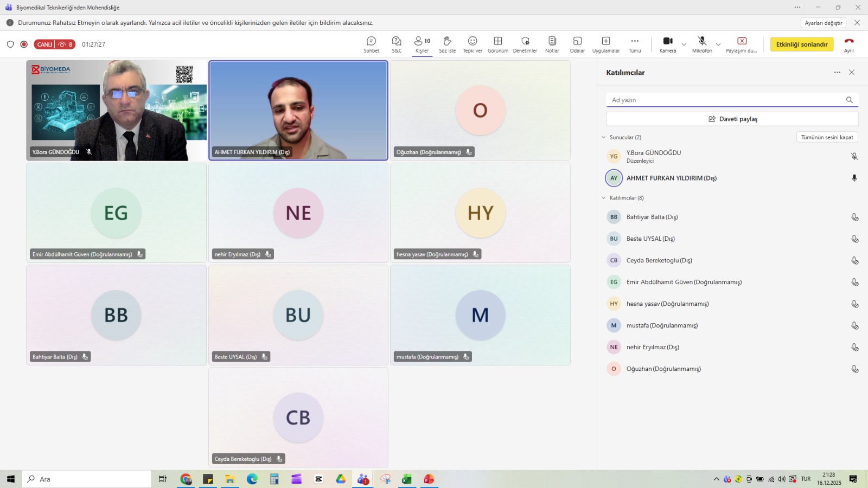Open the Kişiler participants tab
This screenshot has height=488, width=868.
point(422,44)
